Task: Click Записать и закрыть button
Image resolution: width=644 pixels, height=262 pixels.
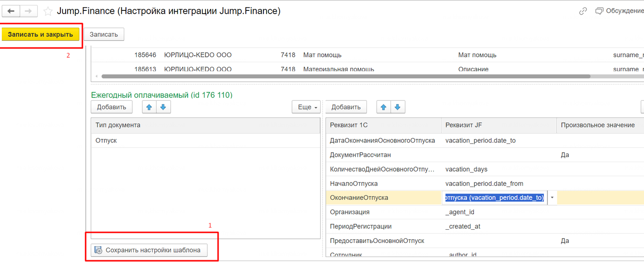Action: point(40,35)
